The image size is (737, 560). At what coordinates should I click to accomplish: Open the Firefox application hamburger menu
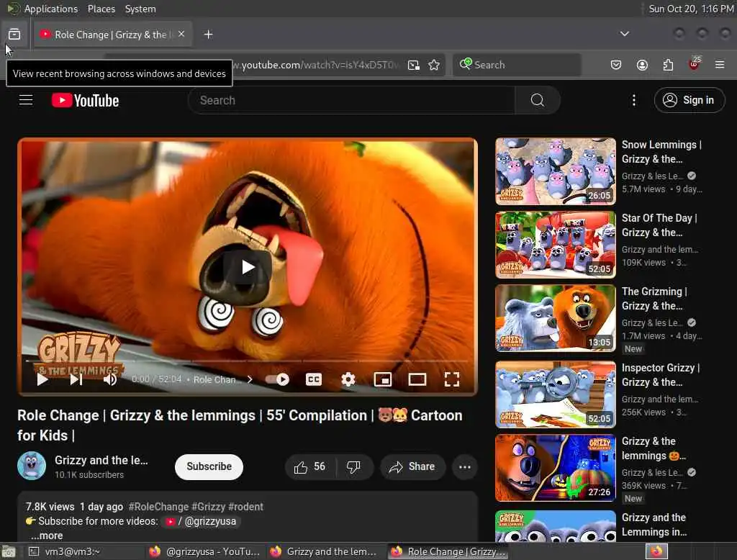720,64
